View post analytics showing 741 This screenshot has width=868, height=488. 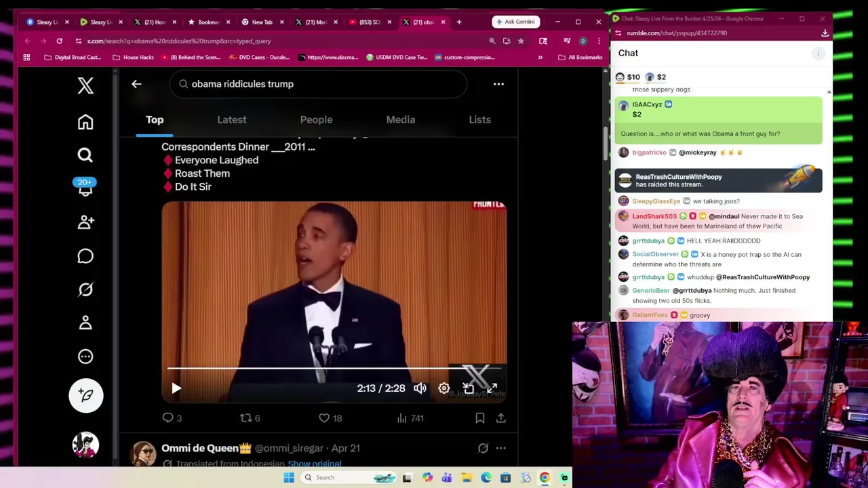coord(410,418)
